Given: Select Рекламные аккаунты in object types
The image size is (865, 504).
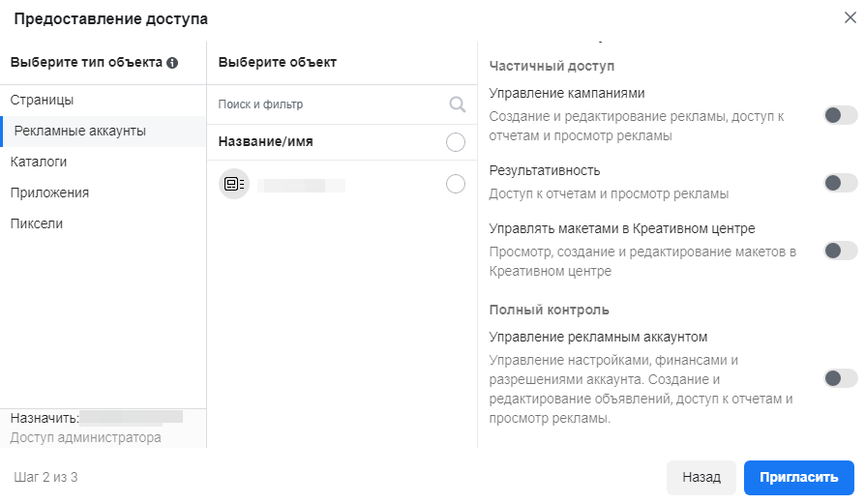Looking at the screenshot, I should point(80,131).
